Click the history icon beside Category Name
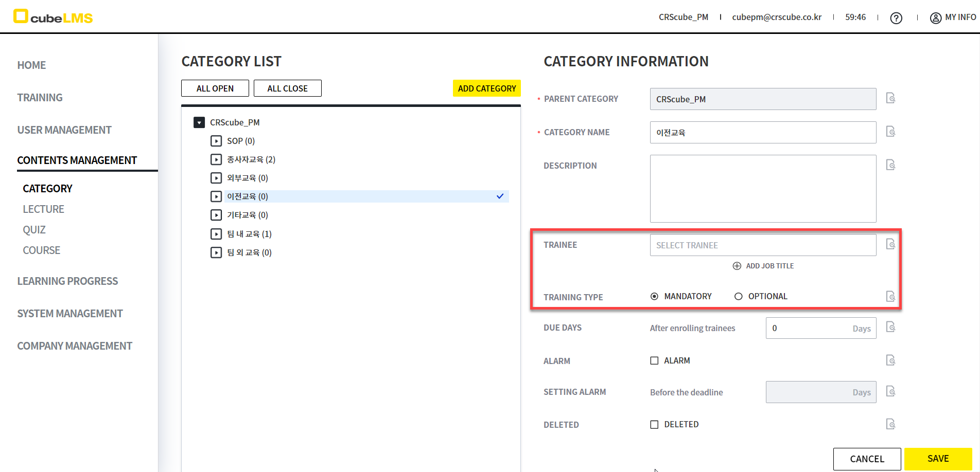Viewport: 980px width, 472px height. [890, 132]
